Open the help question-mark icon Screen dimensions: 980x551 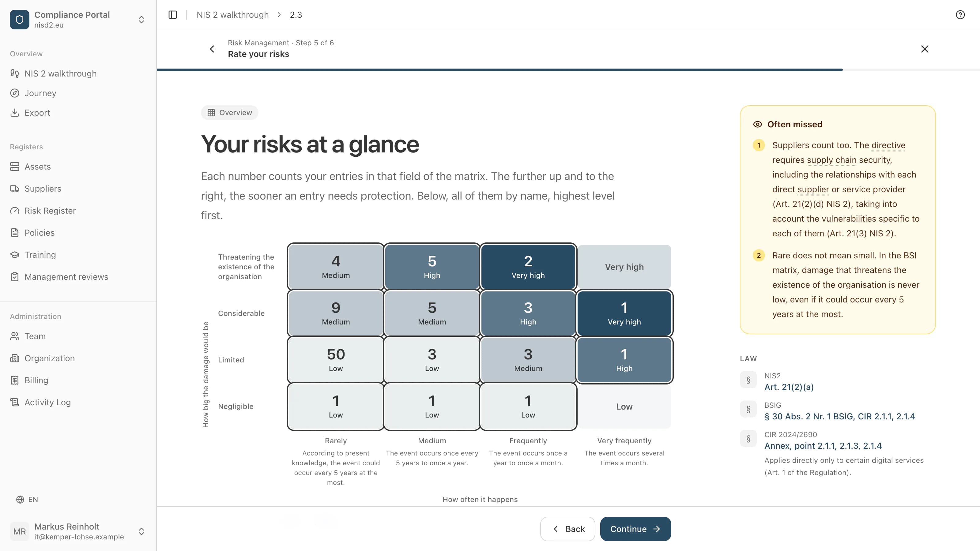coord(960,15)
